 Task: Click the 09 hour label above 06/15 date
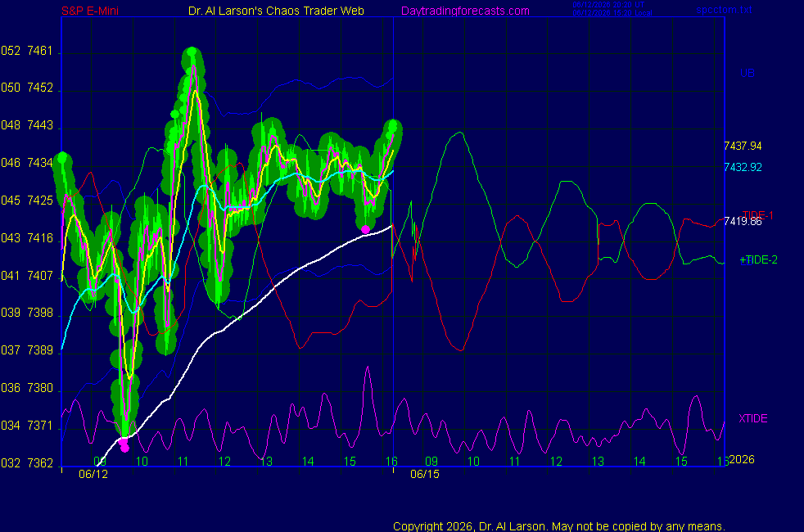pos(431,462)
